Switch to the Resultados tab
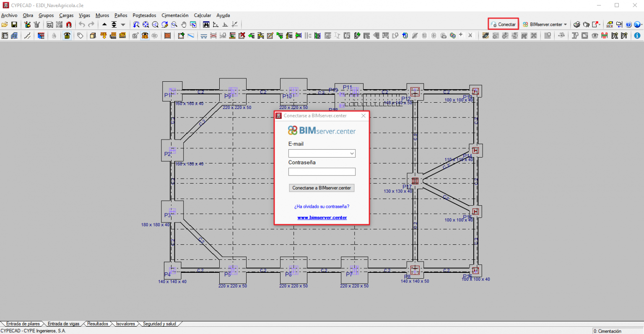644x334 pixels. (97, 324)
